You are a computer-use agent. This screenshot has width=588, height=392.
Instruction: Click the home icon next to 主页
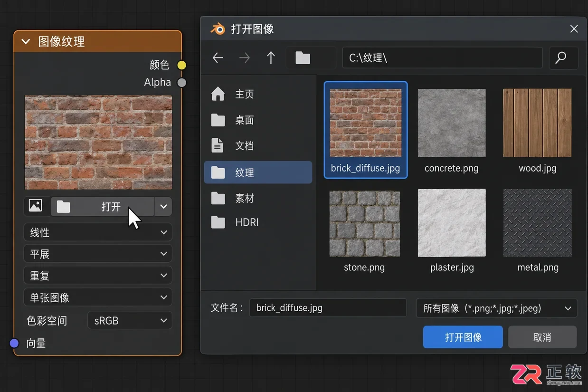tap(218, 94)
